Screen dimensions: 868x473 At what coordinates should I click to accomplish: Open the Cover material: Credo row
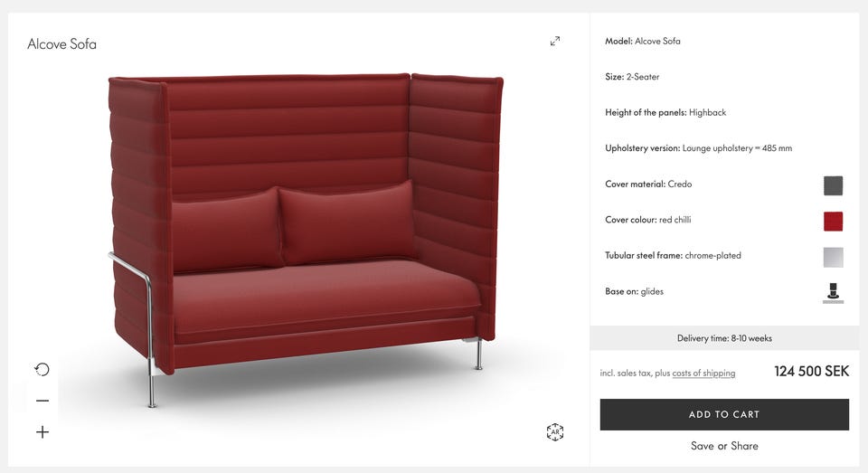[724, 184]
